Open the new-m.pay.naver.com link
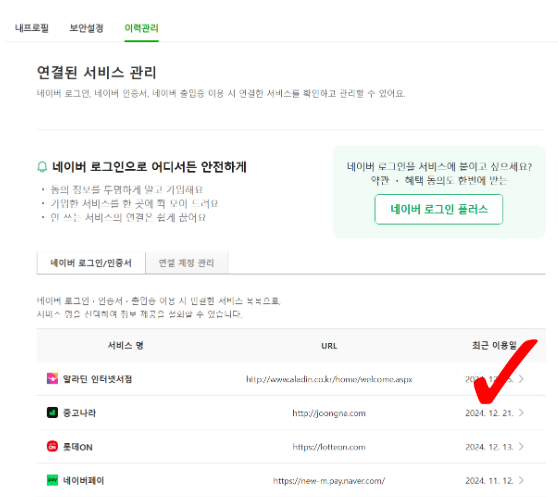This screenshot has height=497, width=558. (329, 481)
